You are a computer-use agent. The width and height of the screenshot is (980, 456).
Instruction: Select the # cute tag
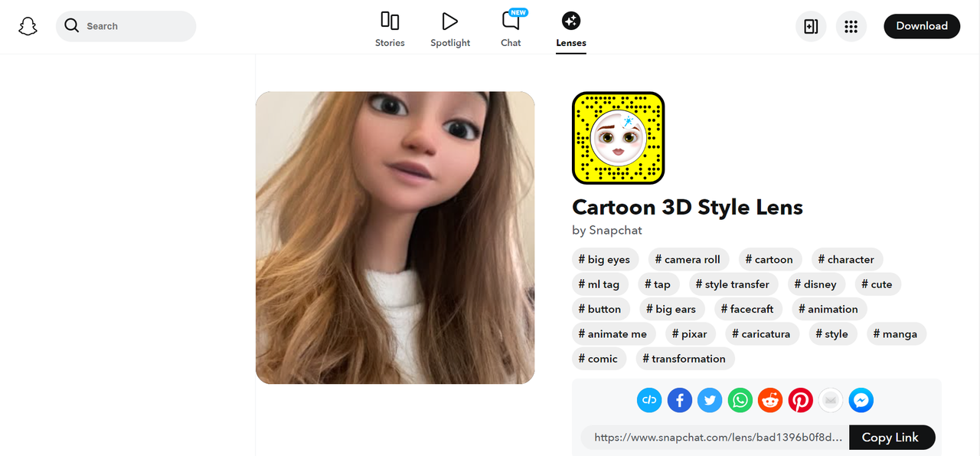[877, 284]
